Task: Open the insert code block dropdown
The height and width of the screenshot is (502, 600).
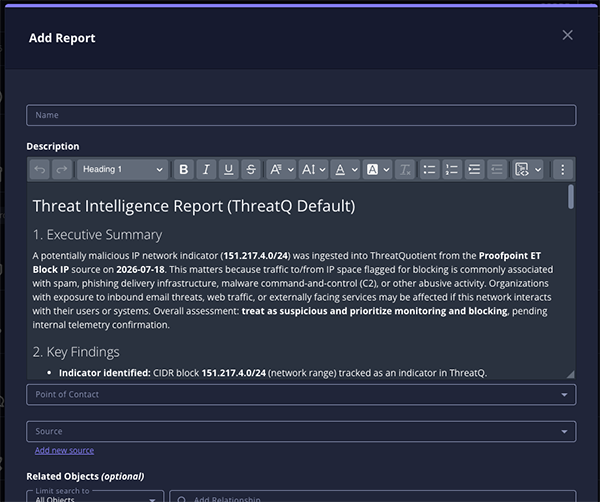Action: coord(528,169)
